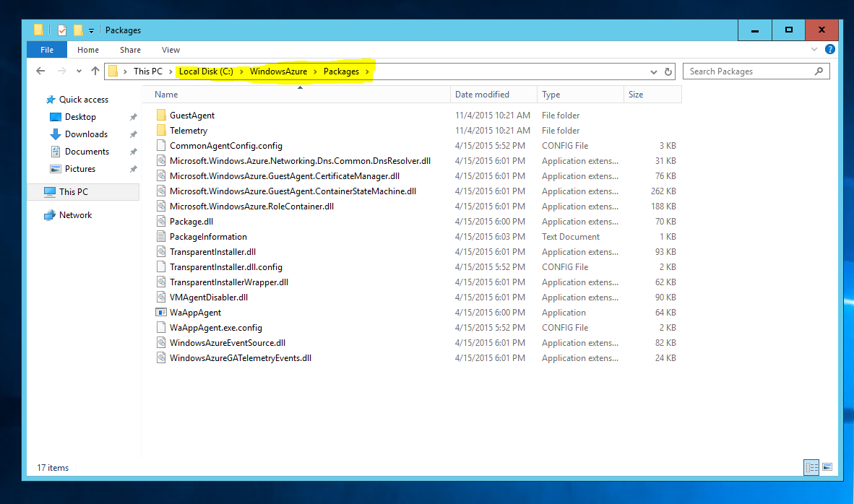Expand the ribbon chevron
The height and width of the screenshot is (504, 854).
(x=814, y=50)
